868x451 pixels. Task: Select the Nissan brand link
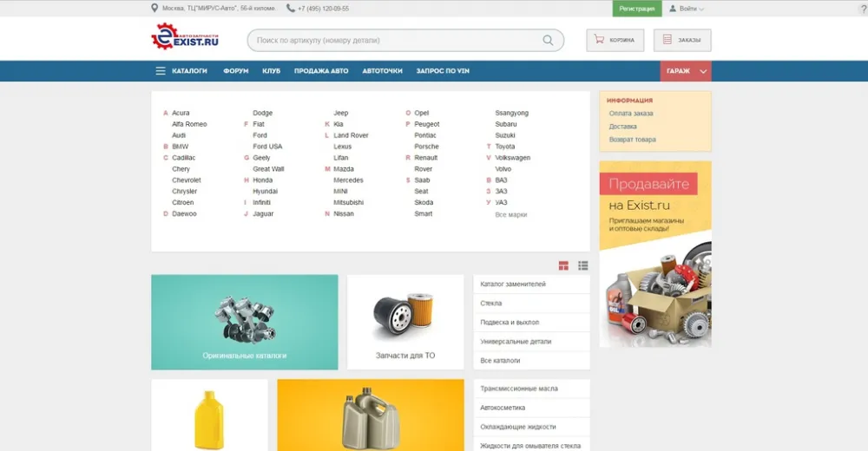click(x=343, y=213)
